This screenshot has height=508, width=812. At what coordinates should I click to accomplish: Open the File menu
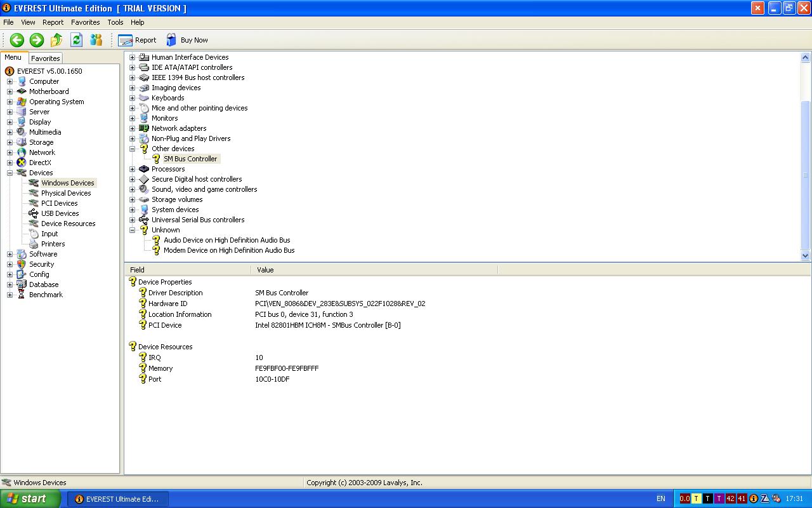pos(8,22)
